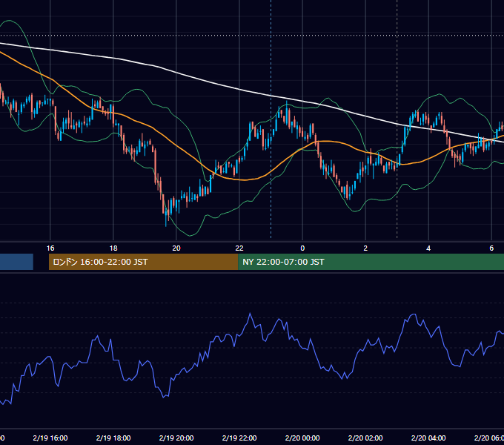The width and height of the screenshot is (504, 445).
Task: Click the 2/20 02:00 date label
Action: point(365,438)
